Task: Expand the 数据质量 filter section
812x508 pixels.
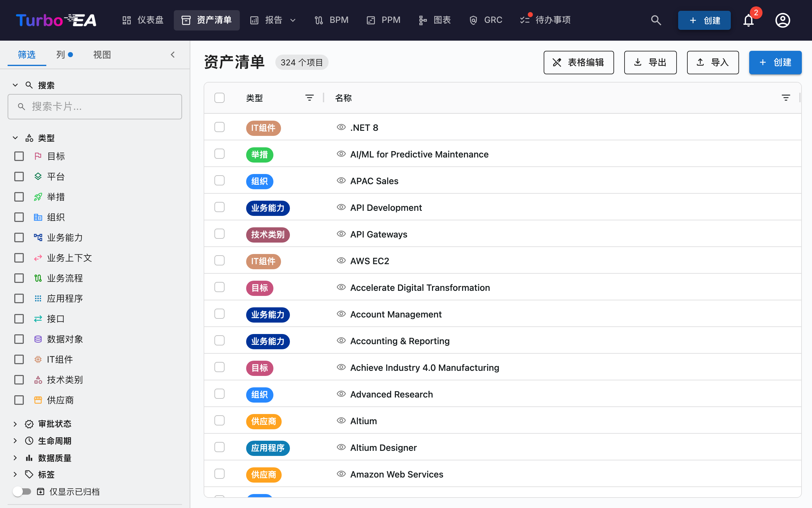Action: [x=15, y=458]
